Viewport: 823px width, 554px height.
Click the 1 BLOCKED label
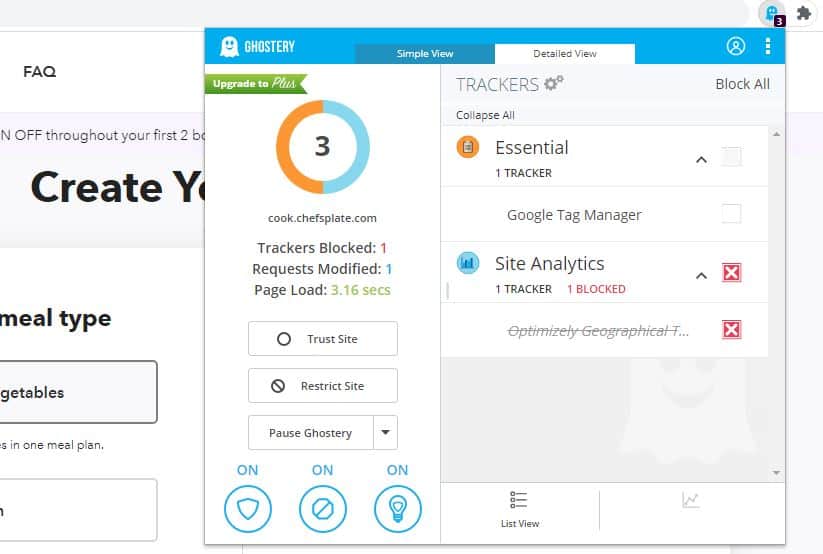[x=596, y=289]
